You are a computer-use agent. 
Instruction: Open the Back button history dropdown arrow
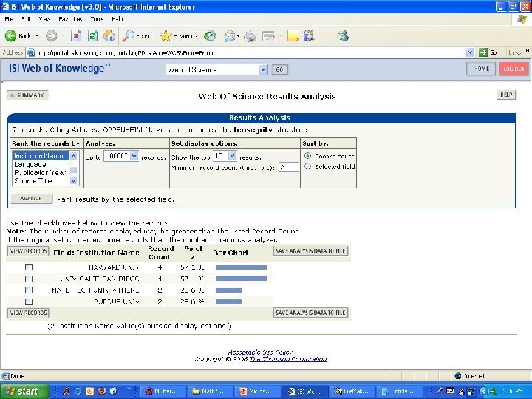[x=37, y=35]
